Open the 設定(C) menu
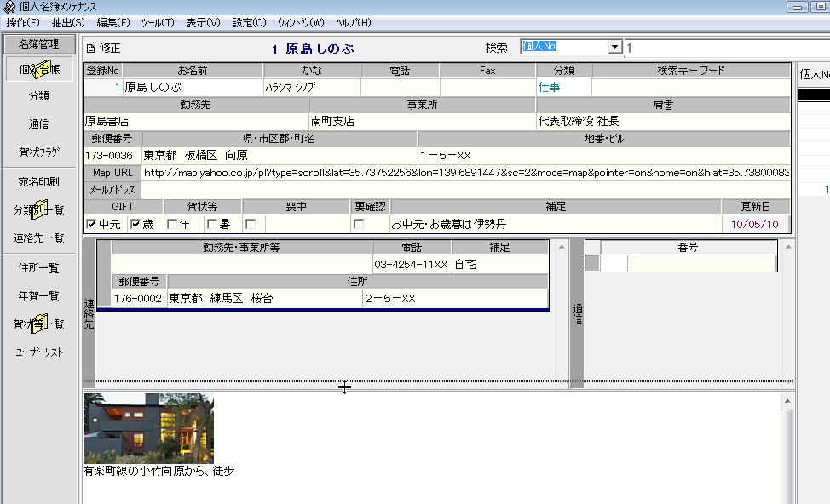Screen dimensions: 830x504 (249, 23)
